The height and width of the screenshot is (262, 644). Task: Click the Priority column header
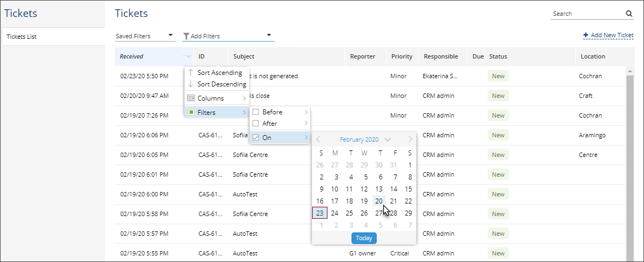pos(402,57)
